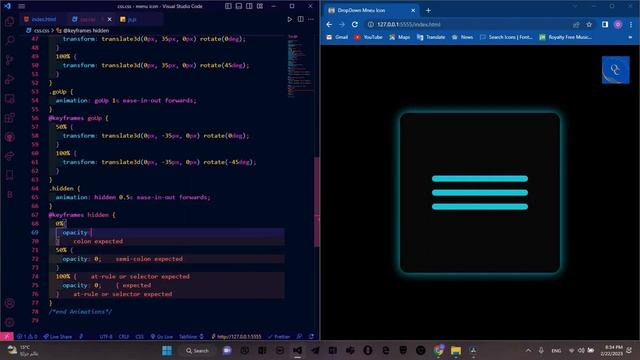Open errors and warnings count in status bar
The width and height of the screenshot is (640, 360).
point(27,336)
